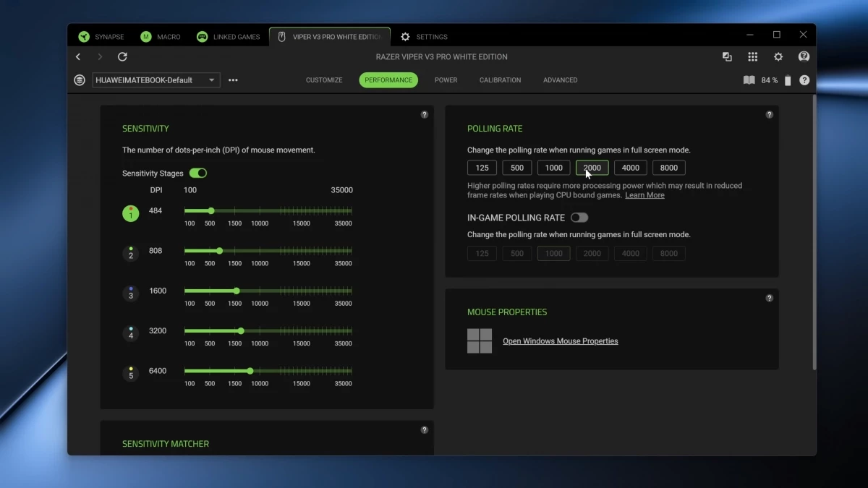Click the stage 4 DPI slider handle
This screenshot has height=488, width=868.
click(x=241, y=331)
